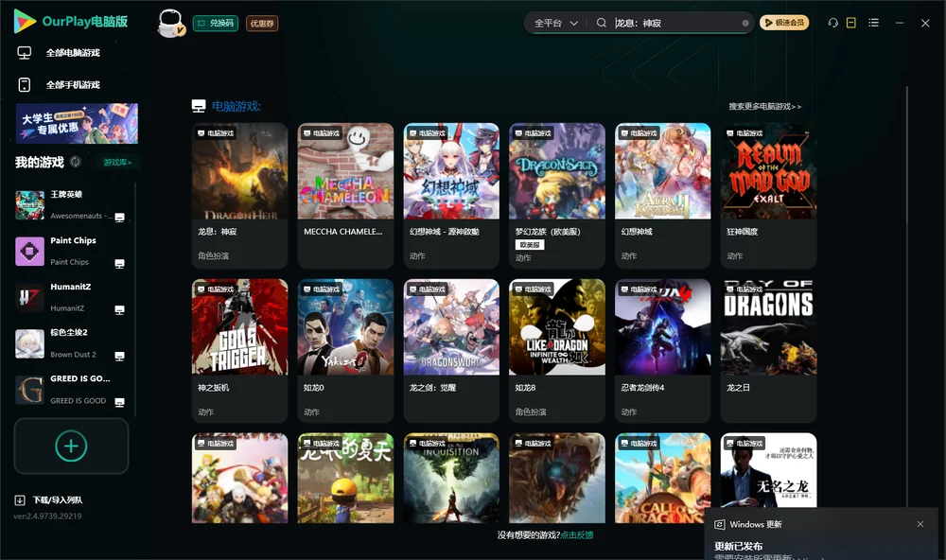Click the 优惠券 coupon button
Screen dimensions: 946x560
coord(262,23)
